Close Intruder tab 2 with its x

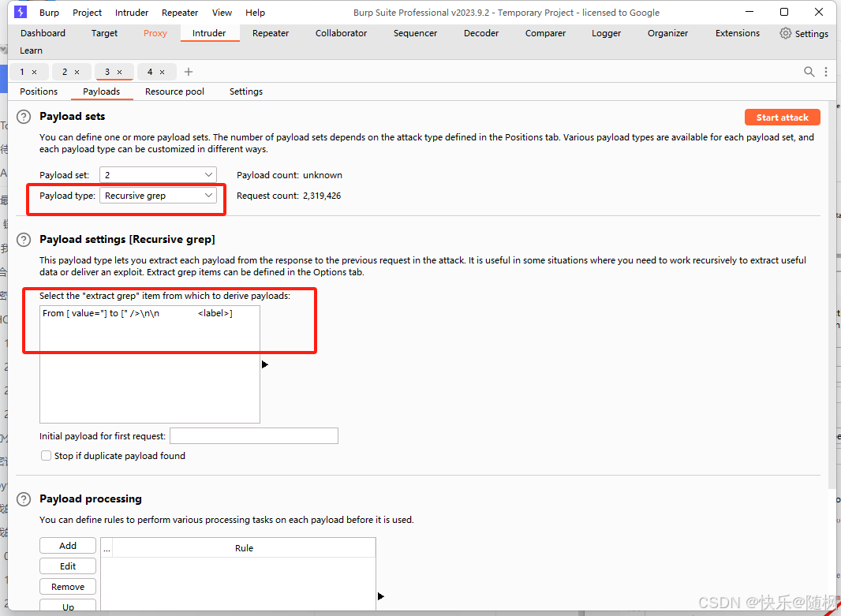77,72
